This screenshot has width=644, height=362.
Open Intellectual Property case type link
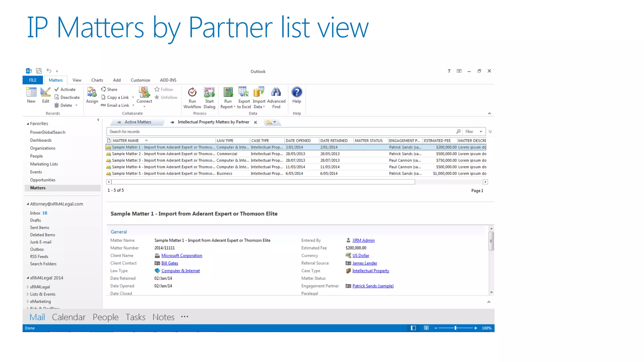(x=370, y=271)
